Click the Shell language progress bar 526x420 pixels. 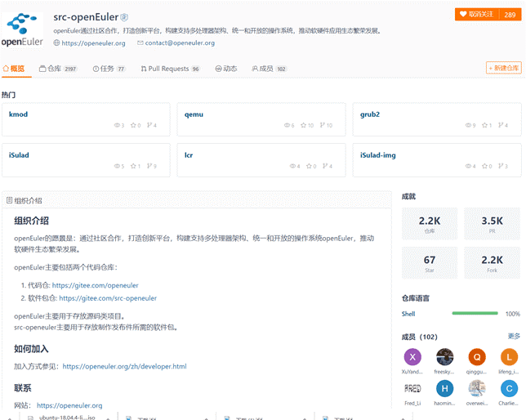click(x=475, y=313)
